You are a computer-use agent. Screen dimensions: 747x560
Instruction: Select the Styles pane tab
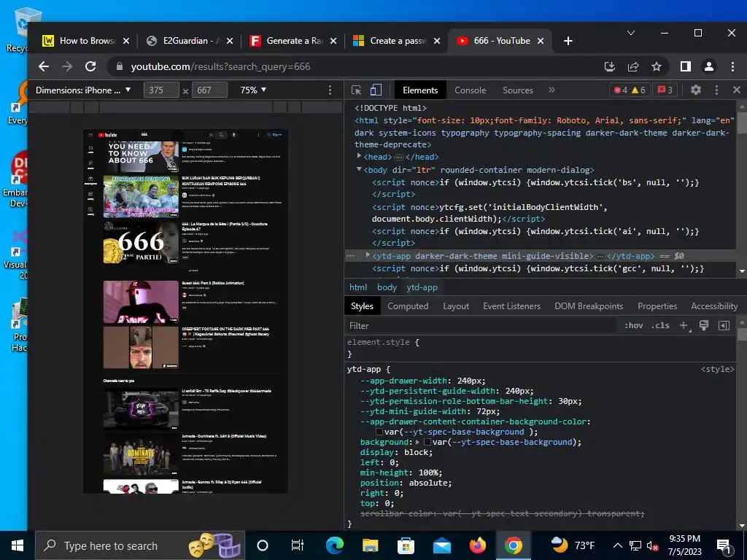point(362,306)
